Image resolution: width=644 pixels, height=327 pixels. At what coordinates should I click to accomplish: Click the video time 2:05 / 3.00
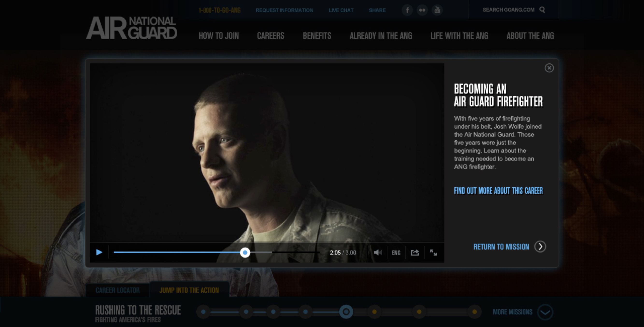tap(343, 253)
